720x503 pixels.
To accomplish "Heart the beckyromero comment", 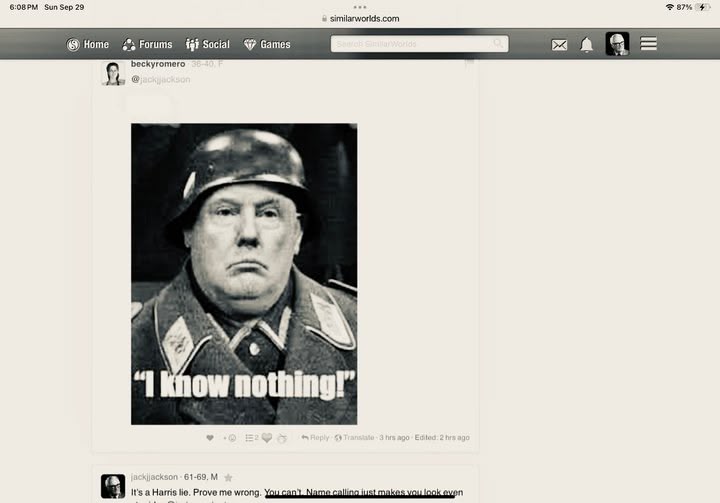I will (210, 438).
